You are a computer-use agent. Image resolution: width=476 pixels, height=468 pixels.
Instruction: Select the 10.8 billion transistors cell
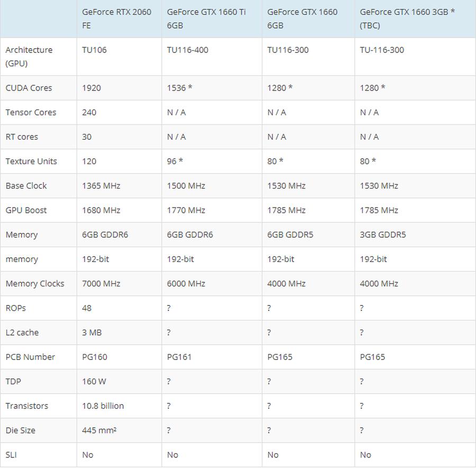[103, 406]
